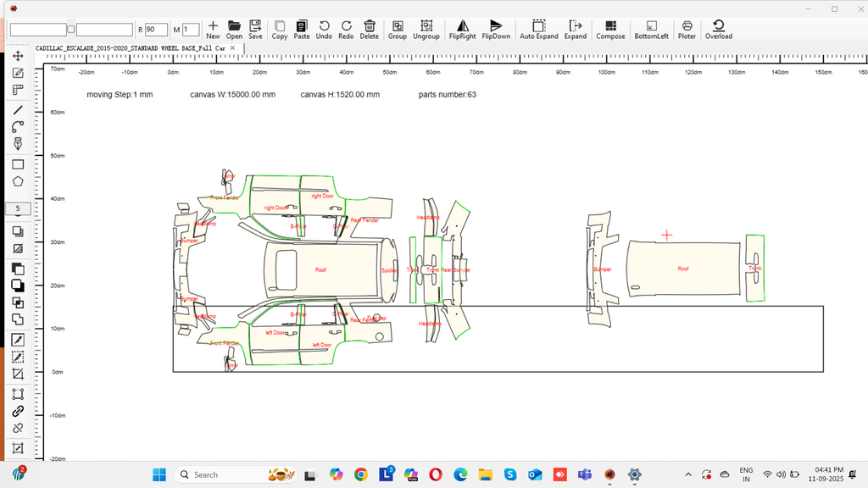Click the FlipDown toolbar icon
868x488 pixels.
496,30
